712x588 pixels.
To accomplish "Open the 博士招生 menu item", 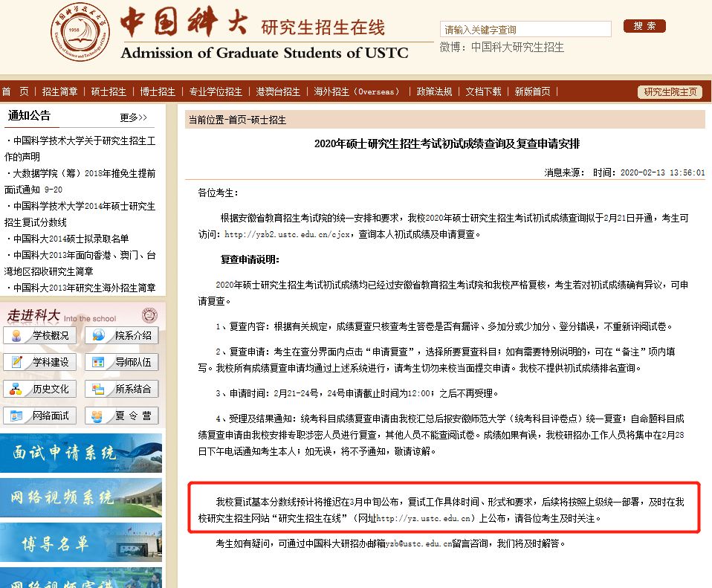I will (x=158, y=91).
